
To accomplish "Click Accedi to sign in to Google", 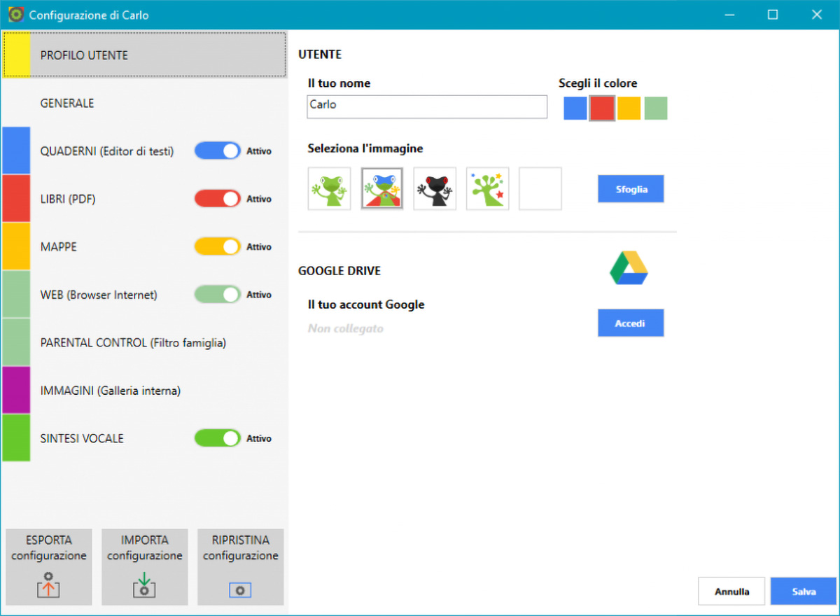I will coord(631,323).
